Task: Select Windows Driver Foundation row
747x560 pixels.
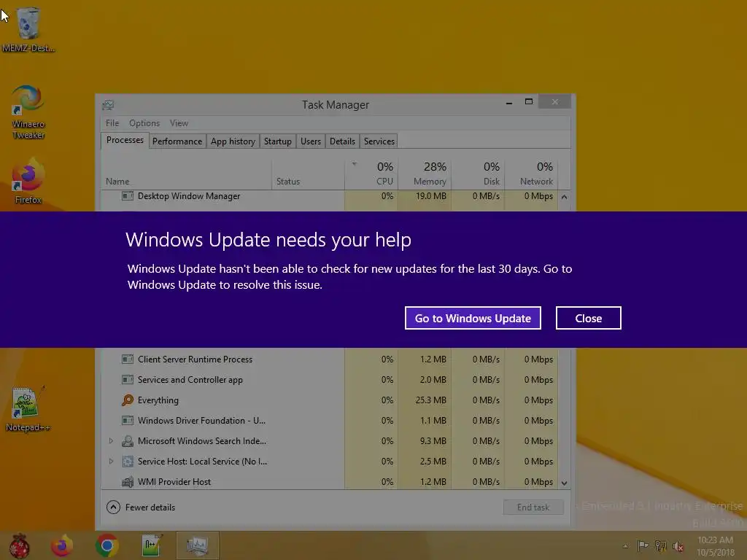Action: tap(330, 421)
